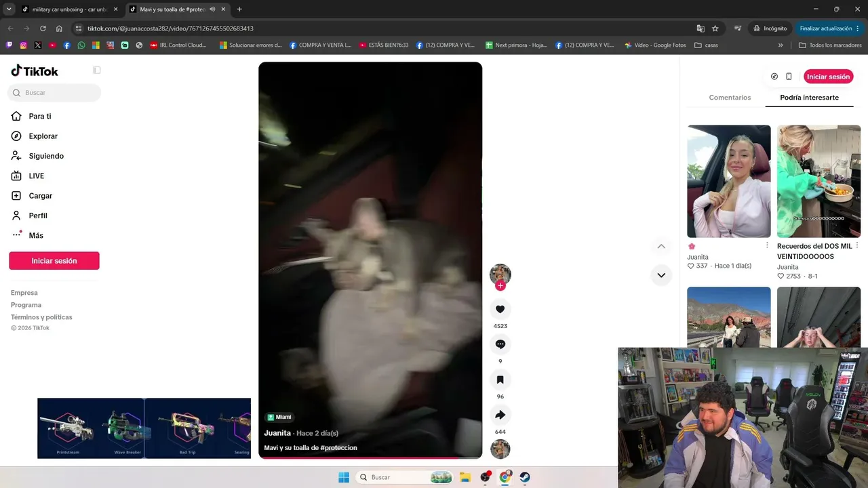Screen dimensions: 868x488
Task: Open a new browser tab
Action: (x=239, y=9)
